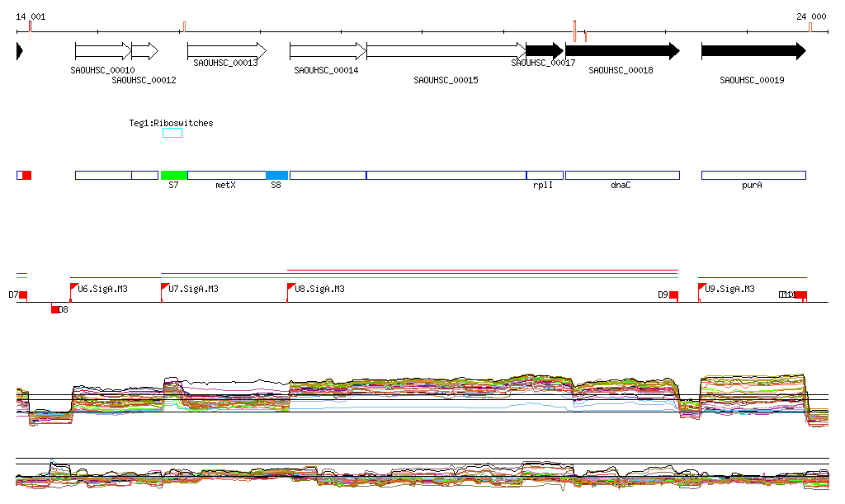Select the green S7 segment
Screen dimensions: 845x504
click(x=174, y=175)
